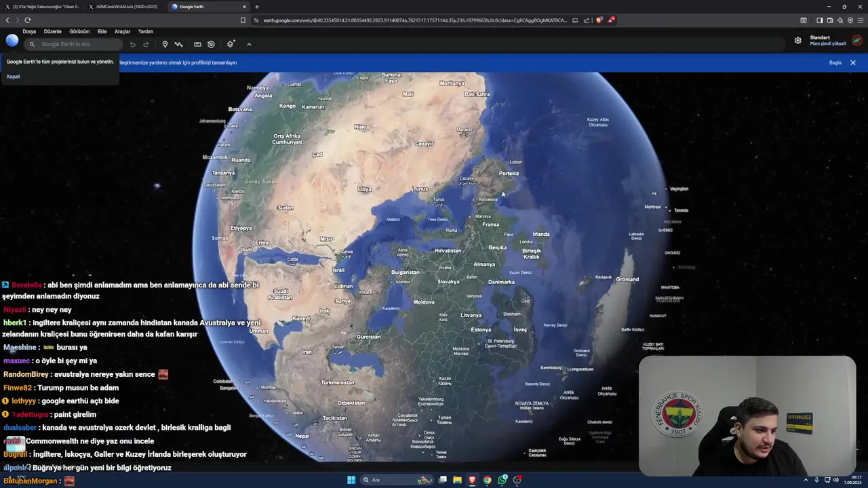Image resolution: width=868 pixels, height=488 pixels.
Task: Click the taskbar Ara search box
Action: (x=399, y=480)
